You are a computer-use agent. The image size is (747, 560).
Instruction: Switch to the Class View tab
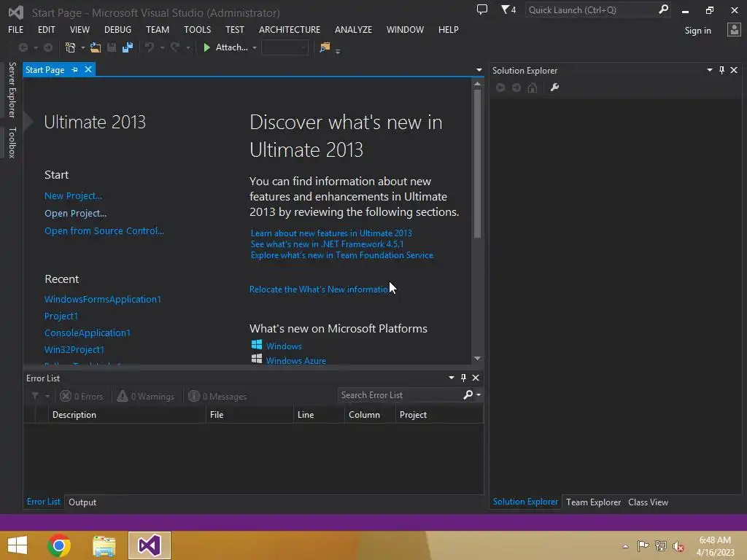pyautogui.click(x=648, y=502)
